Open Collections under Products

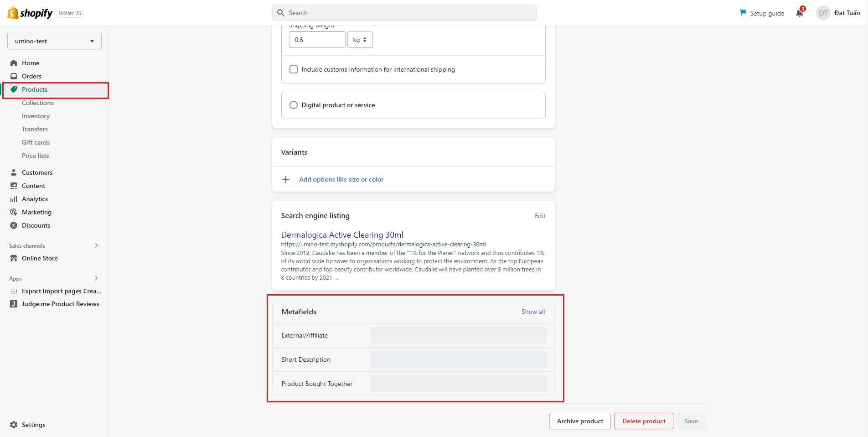tap(38, 103)
